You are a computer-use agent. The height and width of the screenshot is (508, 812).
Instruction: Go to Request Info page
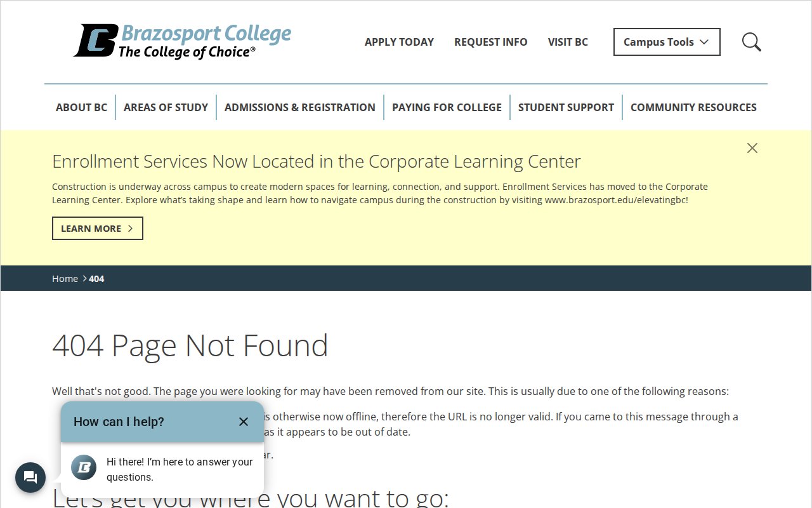click(490, 42)
